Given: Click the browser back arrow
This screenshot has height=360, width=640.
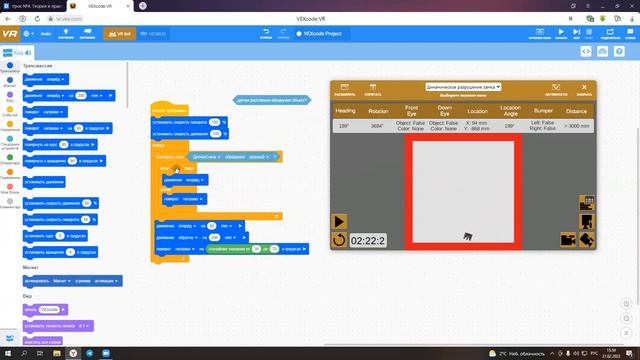Looking at the screenshot, I should pyautogui.click(x=8, y=19).
